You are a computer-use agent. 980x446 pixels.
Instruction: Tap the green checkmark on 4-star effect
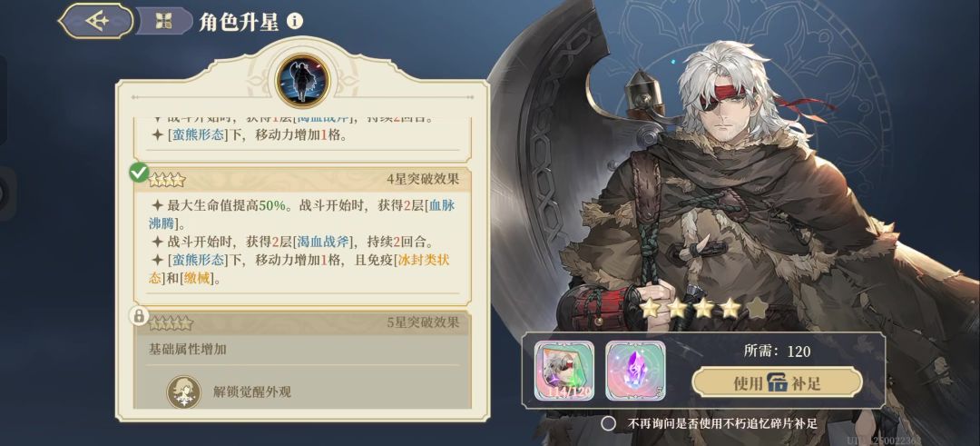(139, 173)
